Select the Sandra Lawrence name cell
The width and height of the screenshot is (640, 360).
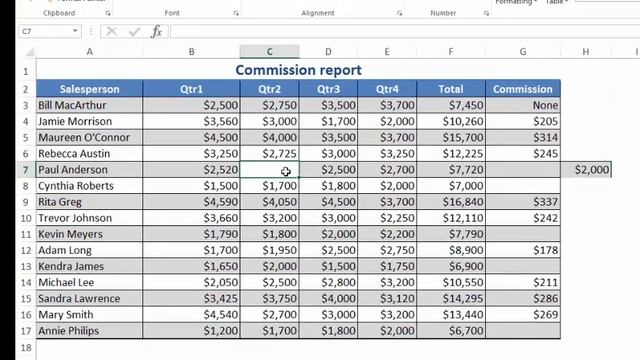[x=89, y=298]
